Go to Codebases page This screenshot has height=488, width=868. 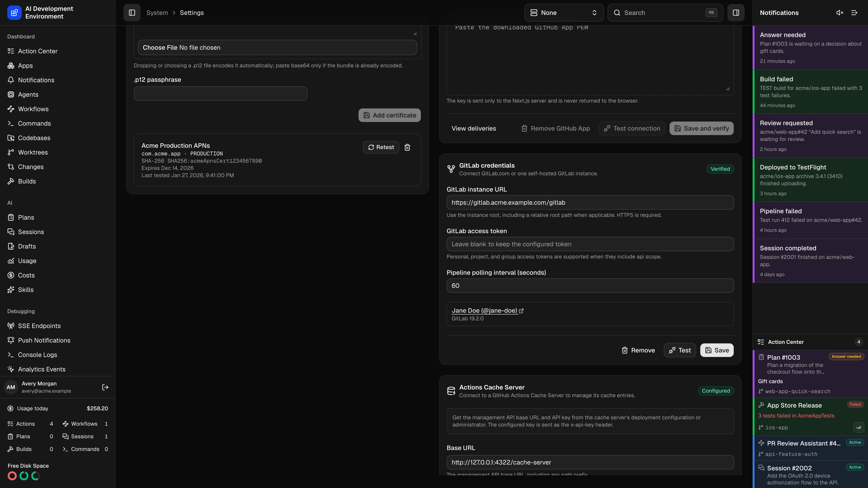(58, 138)
